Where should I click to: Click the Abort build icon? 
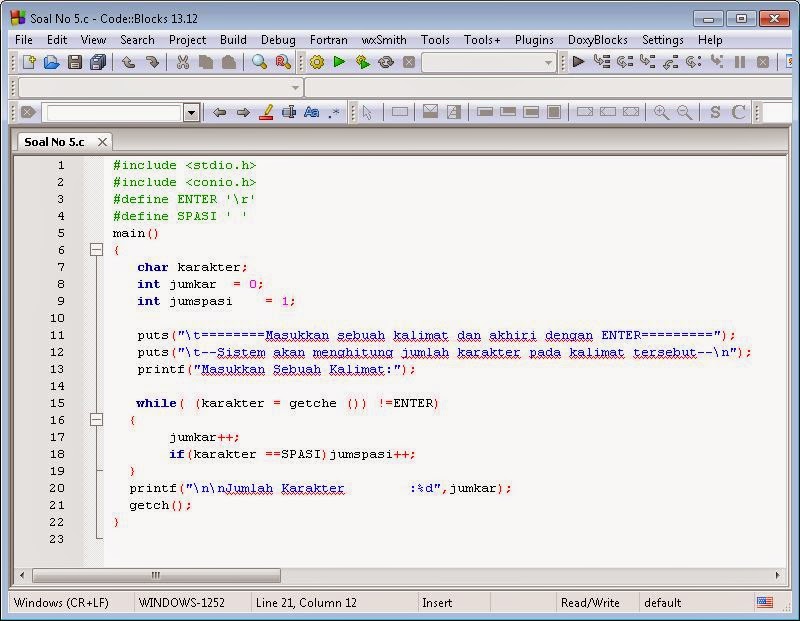point(409,62)
